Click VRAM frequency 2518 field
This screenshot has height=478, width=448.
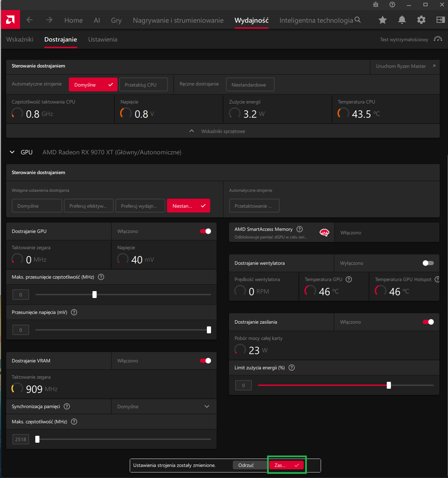pyautogui.click(x=21, y=439)
